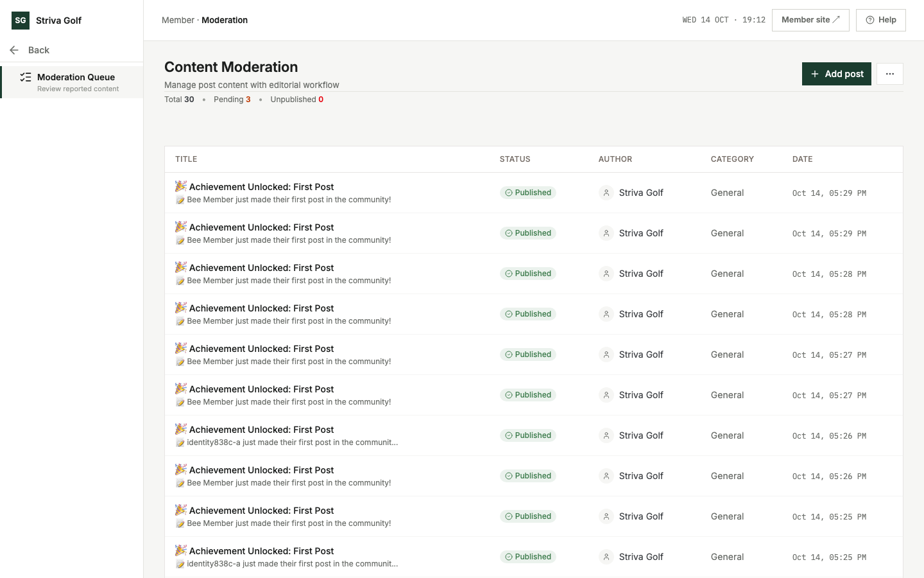Select General category on Bee Member 05:25 PM post

click(x=727, y=516)
